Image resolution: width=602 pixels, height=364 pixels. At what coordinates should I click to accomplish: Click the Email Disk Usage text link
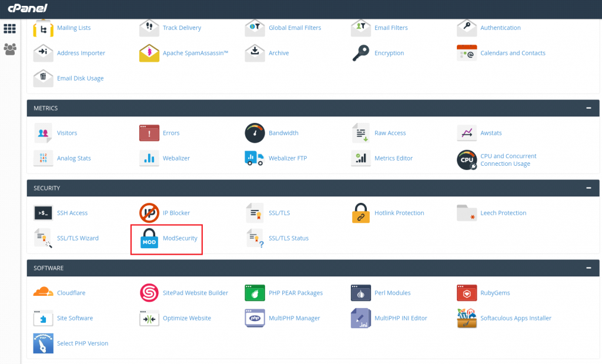pos(80,78)
